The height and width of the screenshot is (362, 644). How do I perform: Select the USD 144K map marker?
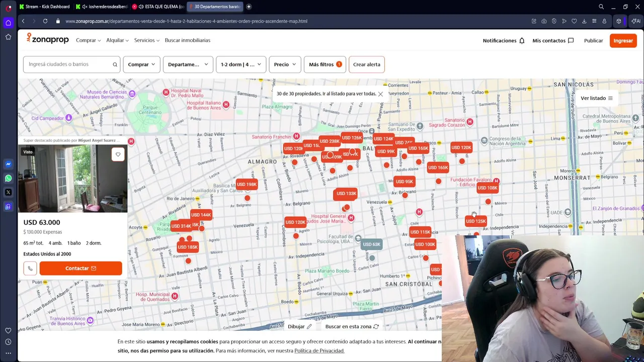point(201,215)
